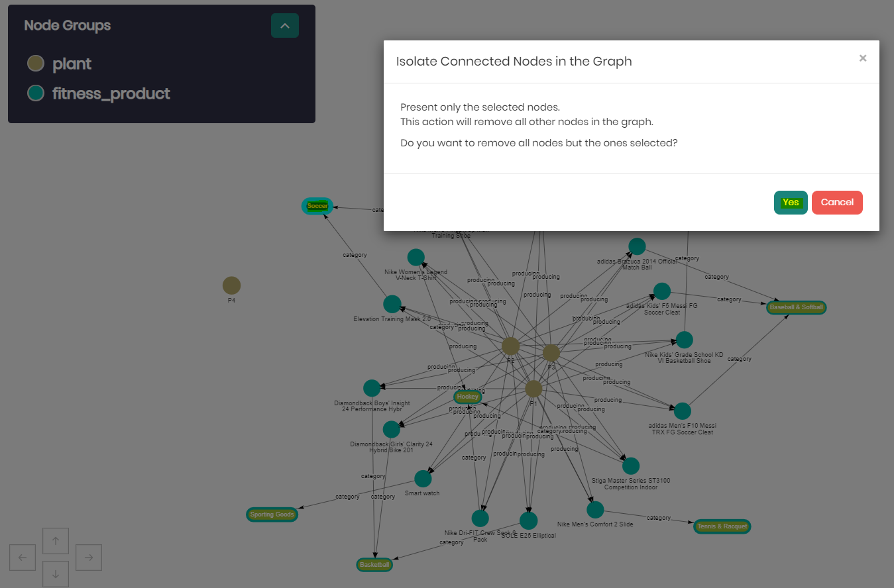Select the Smart watch product node
Screen dimensions: 894x588
pos(423,477)
